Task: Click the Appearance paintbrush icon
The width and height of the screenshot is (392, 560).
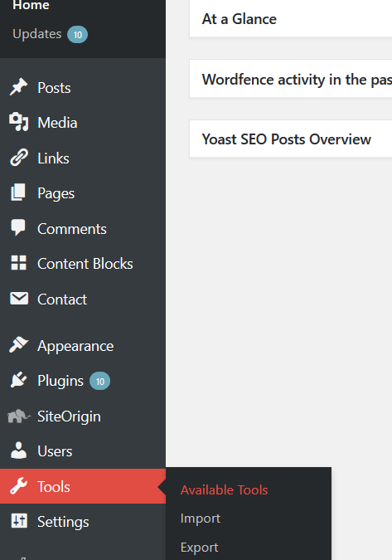Action: [x=18, y=345]
